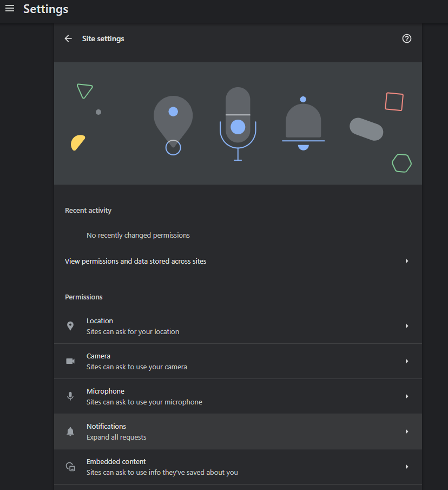The image size is (448, 490).
Task: Expand the Embedded content row arrow
Action: coord(407,467)
